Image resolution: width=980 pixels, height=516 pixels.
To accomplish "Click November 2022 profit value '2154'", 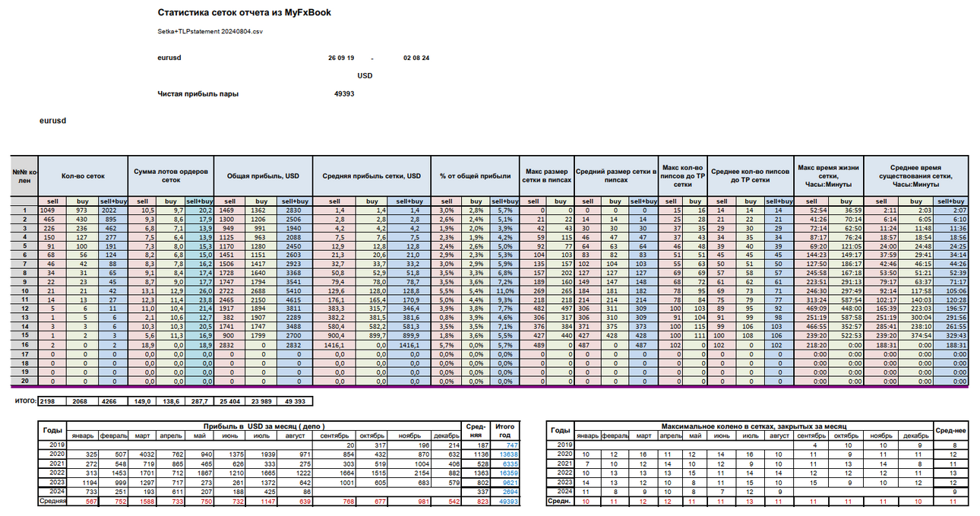I will (411, 472).
